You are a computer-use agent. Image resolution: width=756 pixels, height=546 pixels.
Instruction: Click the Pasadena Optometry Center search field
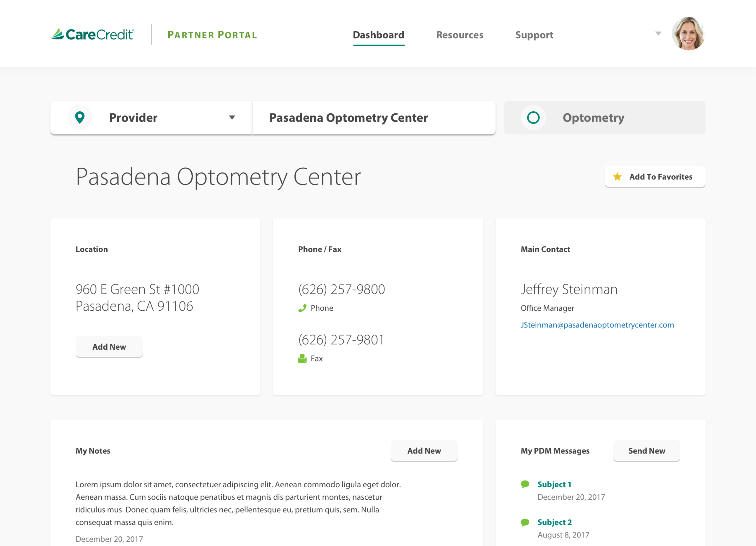(x=373, y=118)
